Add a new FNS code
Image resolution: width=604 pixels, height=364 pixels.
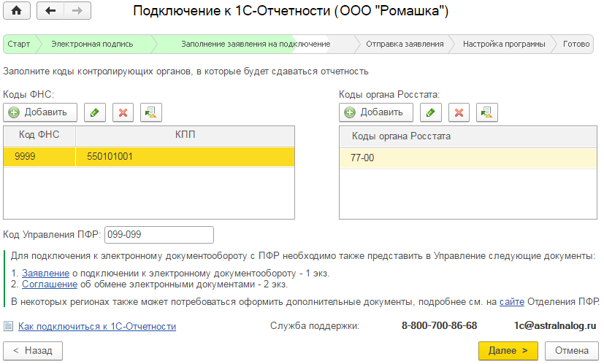pos(40,112)
